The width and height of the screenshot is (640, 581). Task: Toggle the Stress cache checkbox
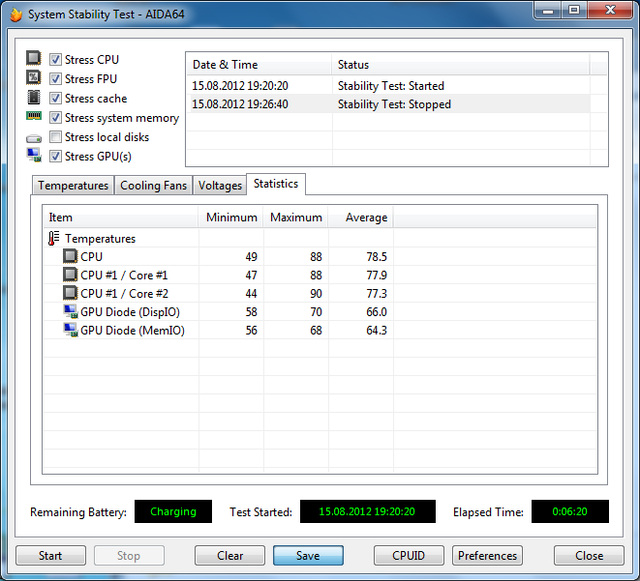tap(56, 98)
